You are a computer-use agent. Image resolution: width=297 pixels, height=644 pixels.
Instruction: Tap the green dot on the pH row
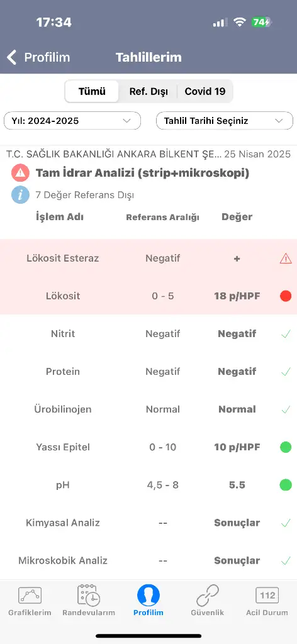tap(286, 485)
